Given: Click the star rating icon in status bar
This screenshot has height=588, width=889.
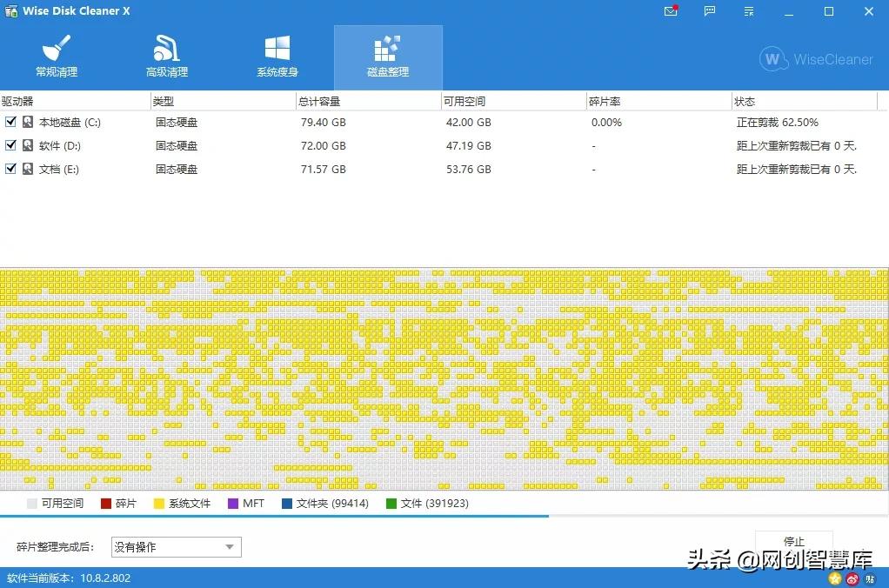Looking at the screenshot, I should tap(833, 578).
